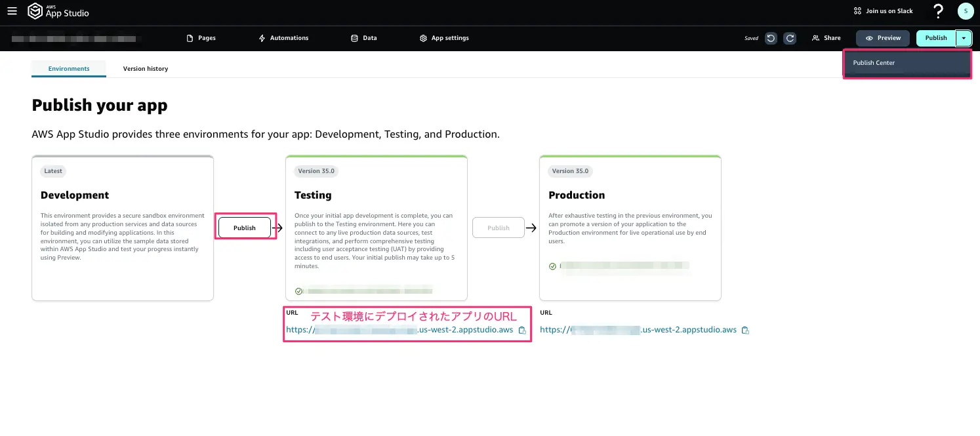
Task: Publish from Development to Testing
Action: (x=245, y=228)
